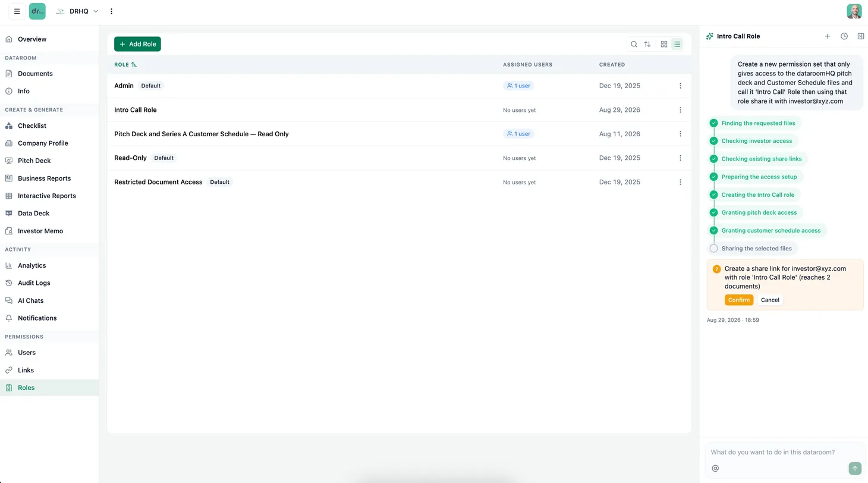
Task: Start a new chat with plus icon
Action: point(827,36)
